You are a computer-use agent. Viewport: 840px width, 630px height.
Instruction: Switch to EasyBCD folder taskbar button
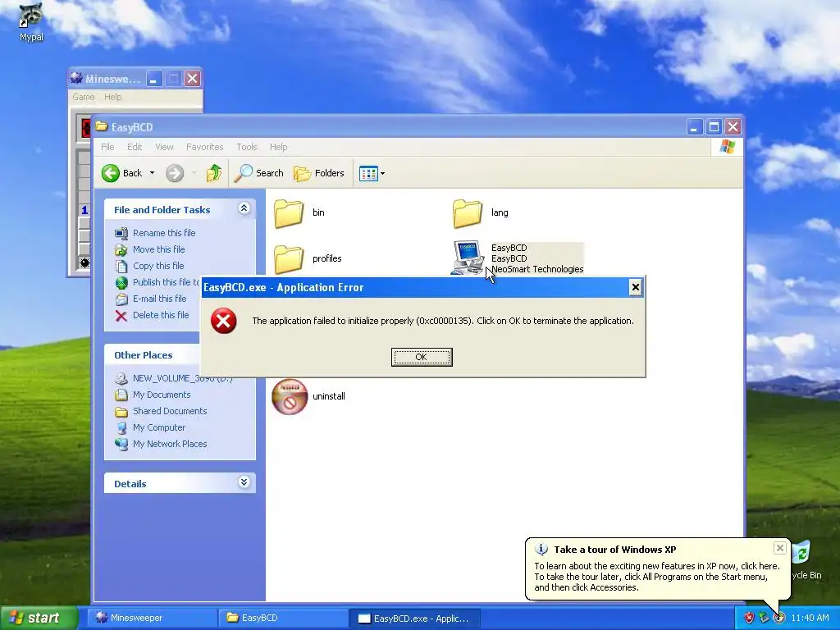(x=283, y=618)
